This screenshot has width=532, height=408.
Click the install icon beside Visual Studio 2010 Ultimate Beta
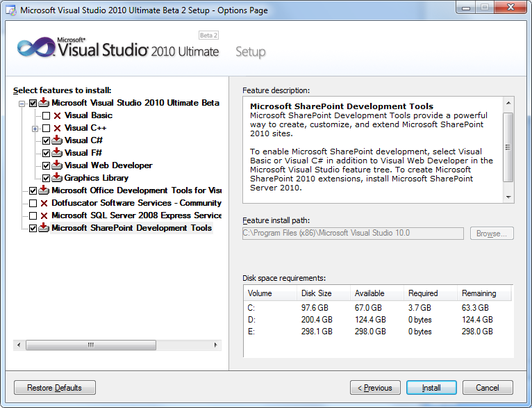[44, 102]
